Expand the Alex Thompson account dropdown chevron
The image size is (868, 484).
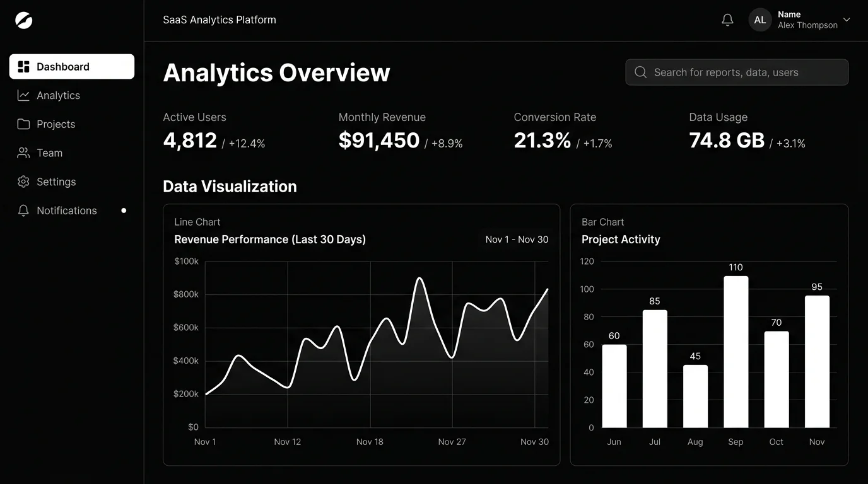point(847,20)
